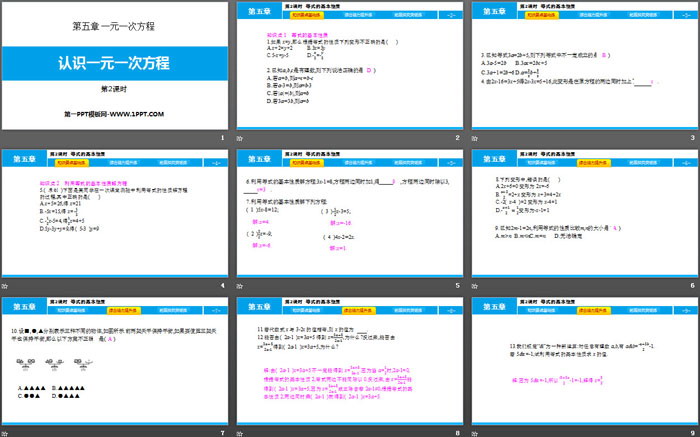This screenshot has height=437, width=700.
Task: Click the 第五章 chapter badge on slide 4
Action: pyautogui.click(x=22, y=159)
